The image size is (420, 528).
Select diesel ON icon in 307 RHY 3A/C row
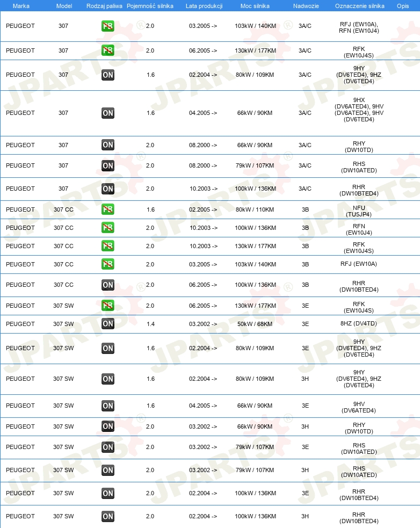pos(108,145)
